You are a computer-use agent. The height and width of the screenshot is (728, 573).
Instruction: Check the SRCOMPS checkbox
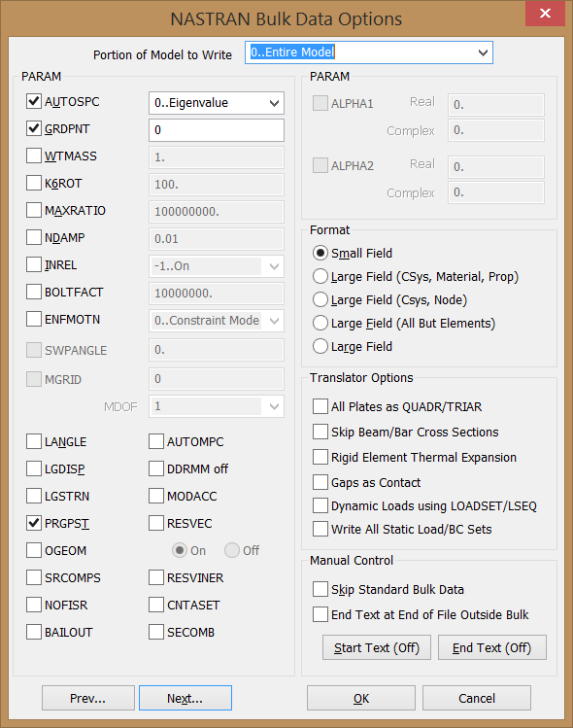pos(34,577)
